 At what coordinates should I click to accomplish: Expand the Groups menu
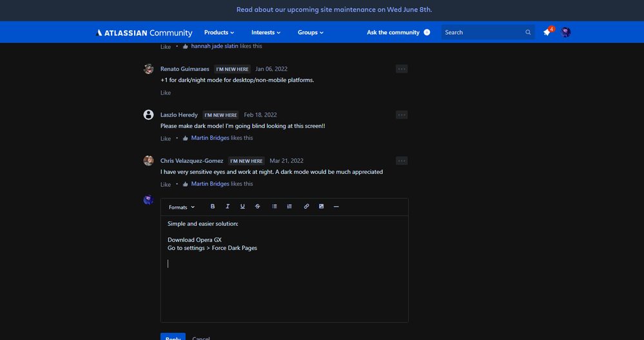311,32
